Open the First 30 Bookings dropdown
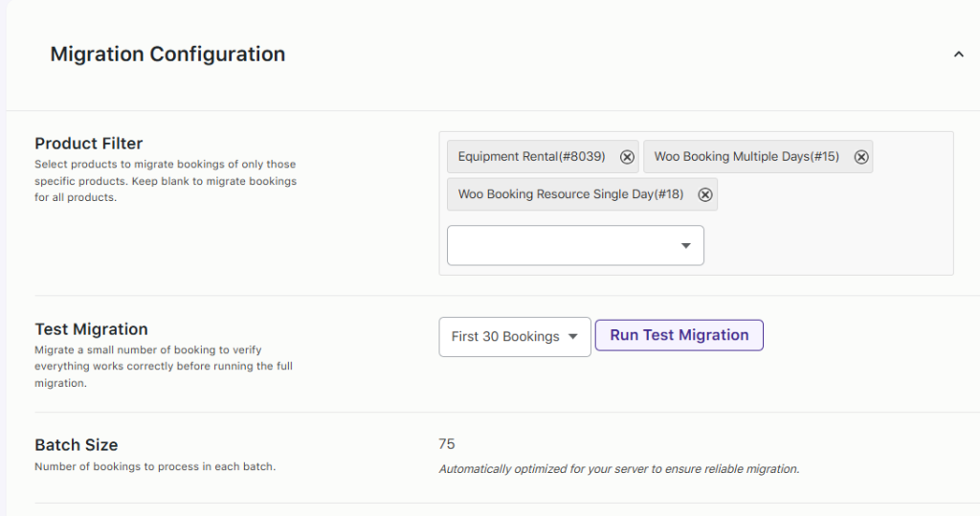 tap(514, 337)
